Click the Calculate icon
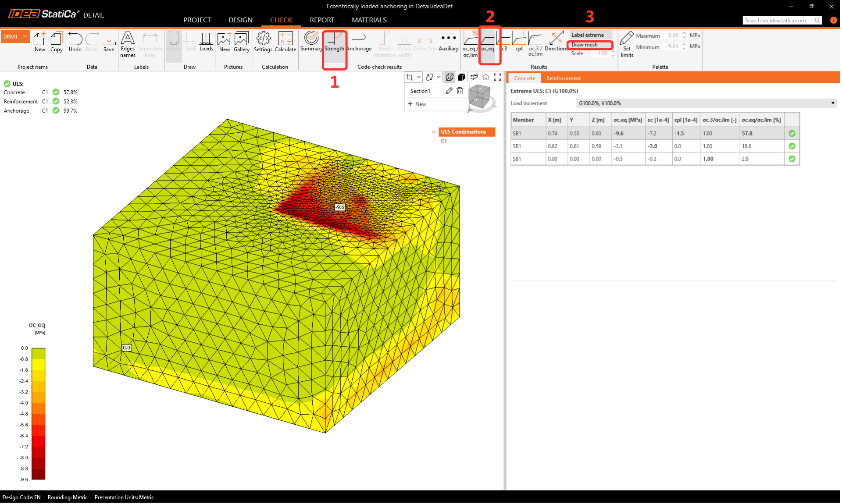 285,42
